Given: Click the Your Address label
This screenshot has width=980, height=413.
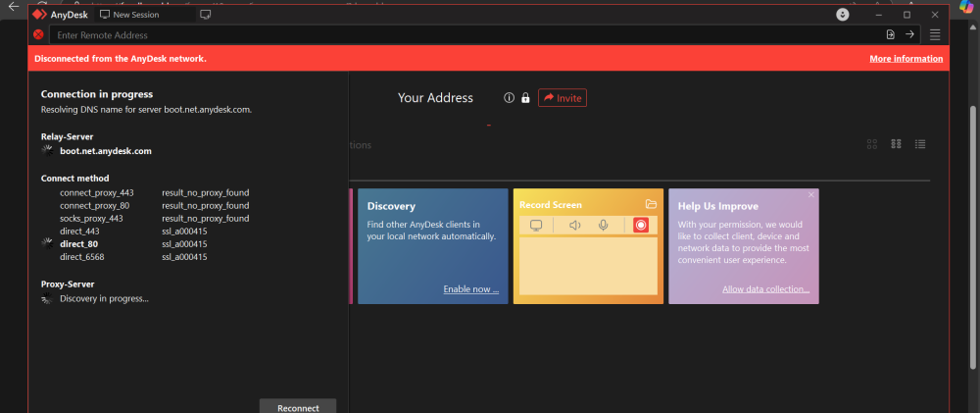Looking at the screenshot, I should [x=436, y=98].
